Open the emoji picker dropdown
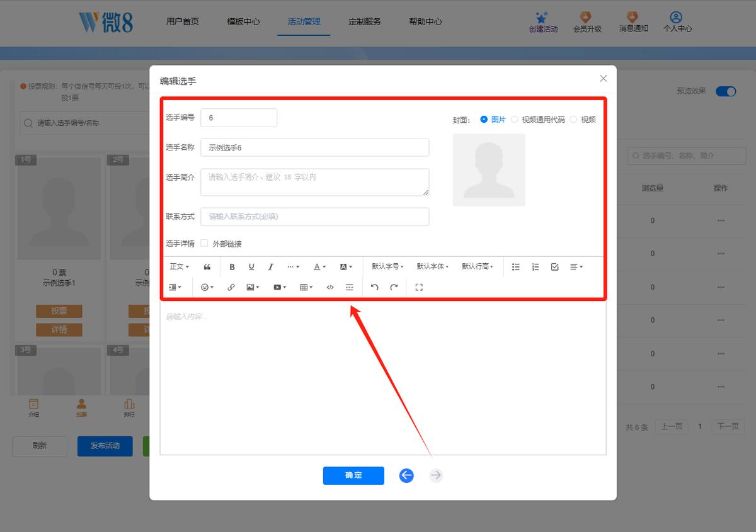This screenshot has height=532, width=756. [207, 287]
